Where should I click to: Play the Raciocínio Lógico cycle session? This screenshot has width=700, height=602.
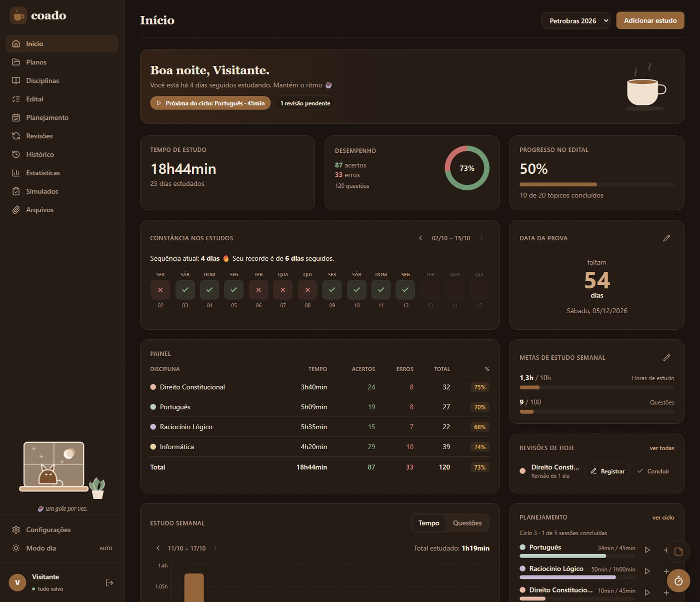(x=647, y=571)
